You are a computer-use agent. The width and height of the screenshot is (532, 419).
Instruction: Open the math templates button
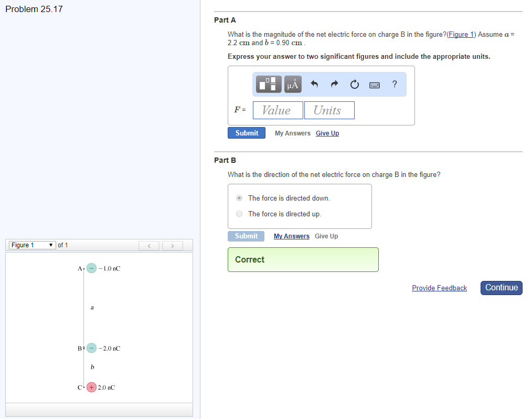[269, 84]
